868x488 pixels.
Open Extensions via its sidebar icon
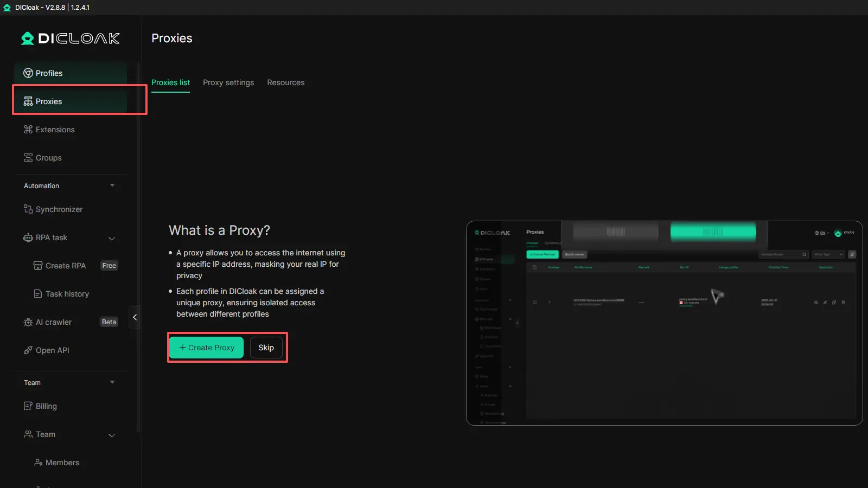pyautogui.click(x=28, y=130)
